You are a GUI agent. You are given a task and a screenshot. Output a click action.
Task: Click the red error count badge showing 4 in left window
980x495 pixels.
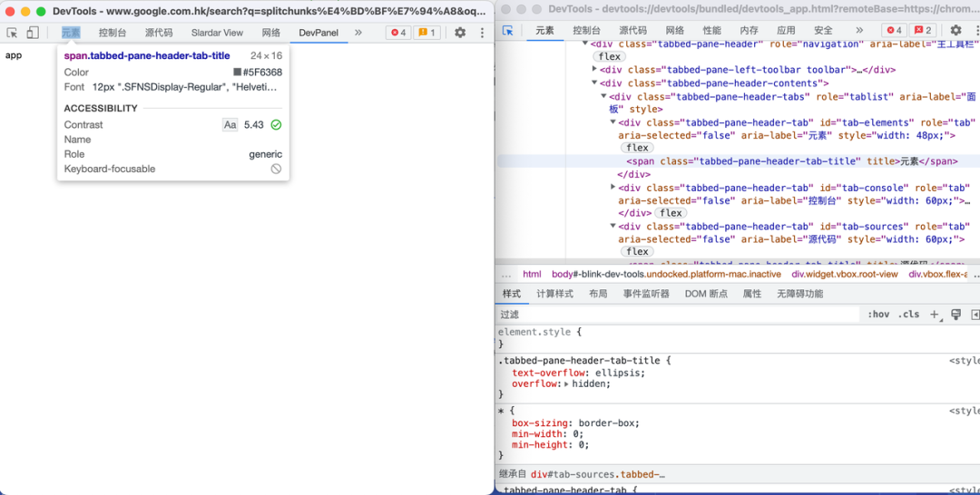(398, 33)
